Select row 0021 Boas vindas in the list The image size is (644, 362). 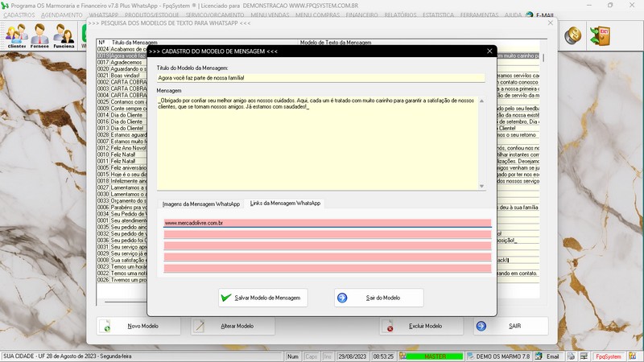(x=122, y=76)
